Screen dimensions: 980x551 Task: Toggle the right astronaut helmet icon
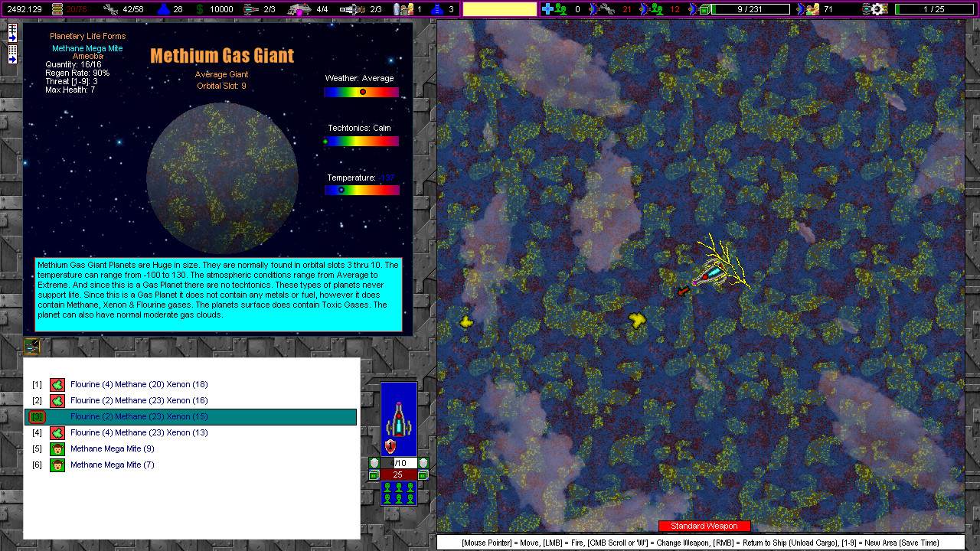pos(423,462)
